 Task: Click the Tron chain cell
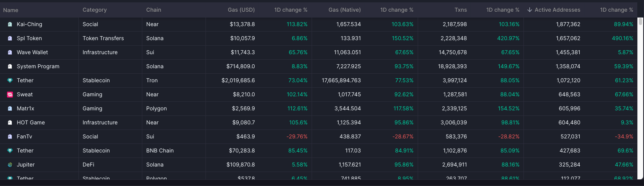click(x=152, y=80)
